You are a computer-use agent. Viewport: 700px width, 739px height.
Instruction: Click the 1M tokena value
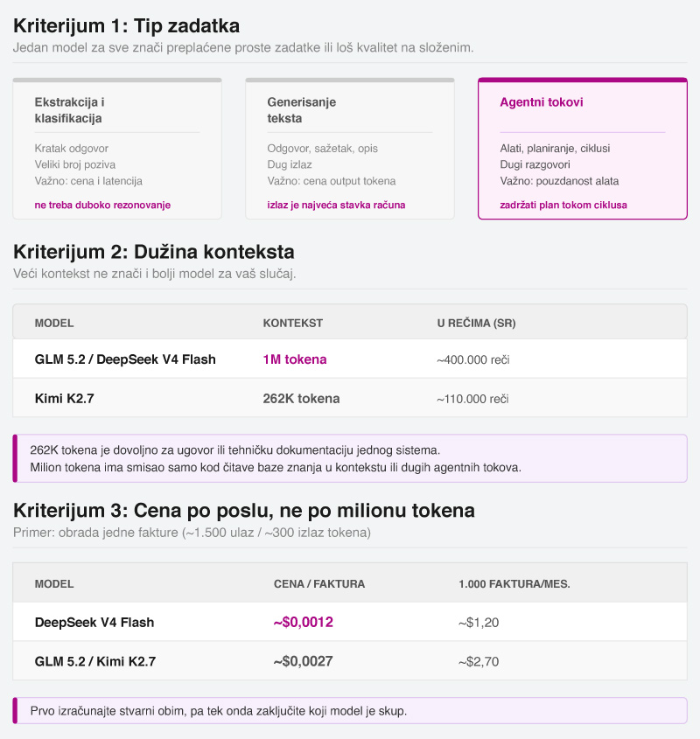coord(294,359)
